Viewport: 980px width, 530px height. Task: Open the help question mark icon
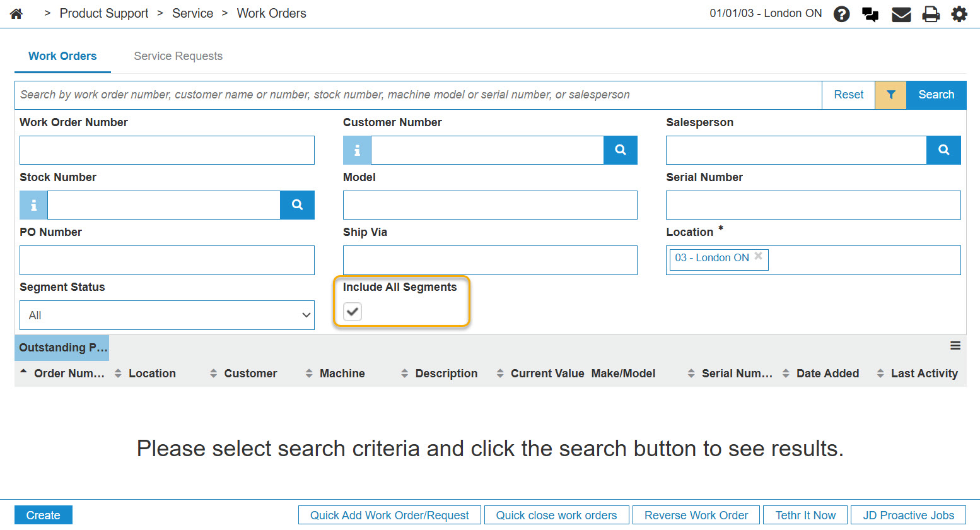tap(841, 14)
